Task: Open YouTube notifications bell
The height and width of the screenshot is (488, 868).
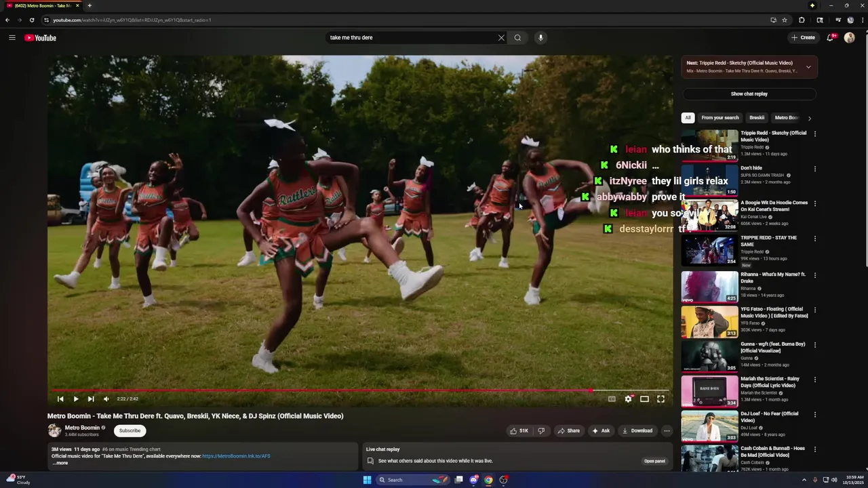Action: point(830,38)
